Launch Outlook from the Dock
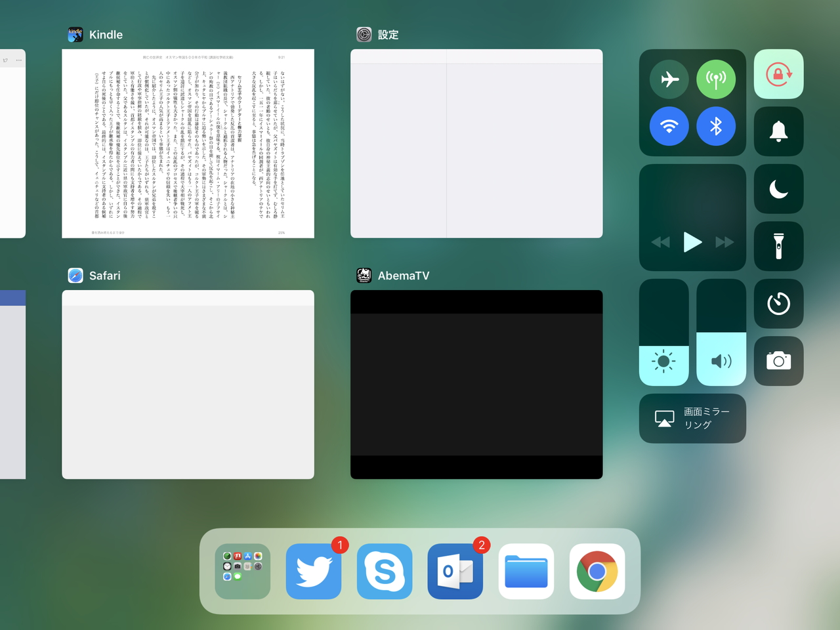 point(455,572)
